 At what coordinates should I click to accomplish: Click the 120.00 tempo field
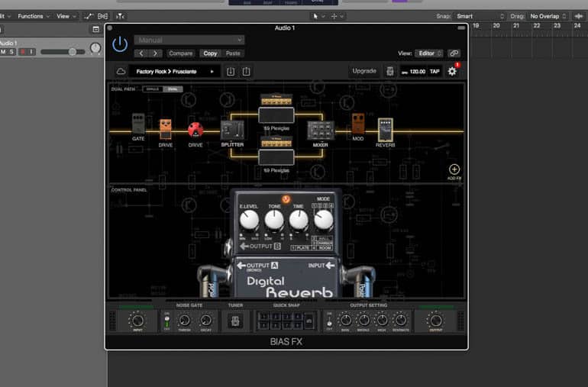[414, 71]
